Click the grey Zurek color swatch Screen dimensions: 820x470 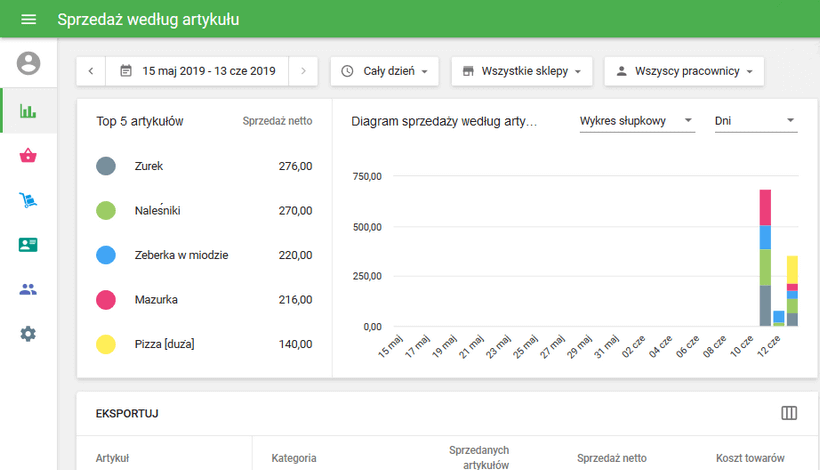(106, 167)
